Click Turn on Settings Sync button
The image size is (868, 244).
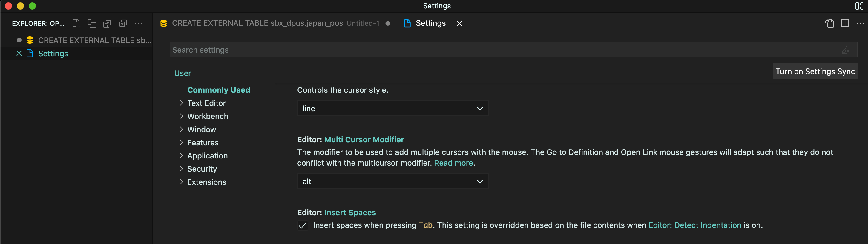tap(815, 71)
